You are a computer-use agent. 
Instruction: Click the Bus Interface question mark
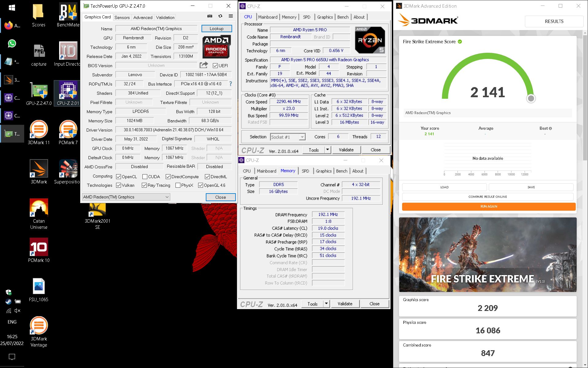pyautogui.click(x=231, y=84)
